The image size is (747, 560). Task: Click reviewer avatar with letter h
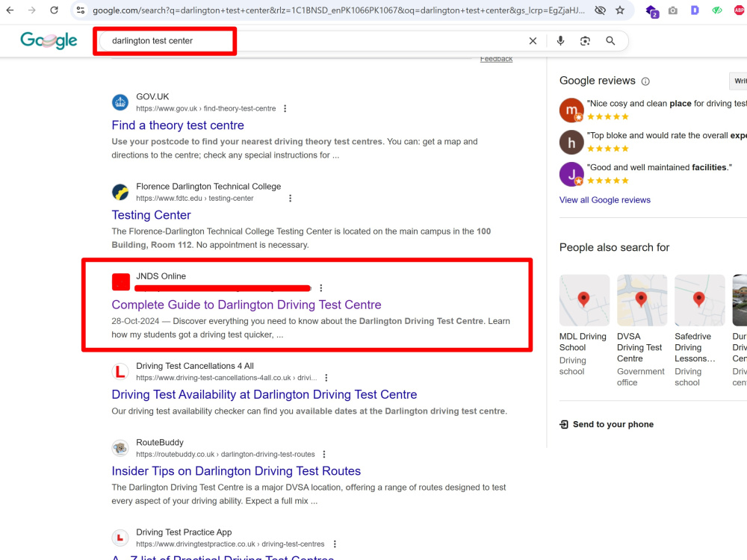[x=571, y=142]
